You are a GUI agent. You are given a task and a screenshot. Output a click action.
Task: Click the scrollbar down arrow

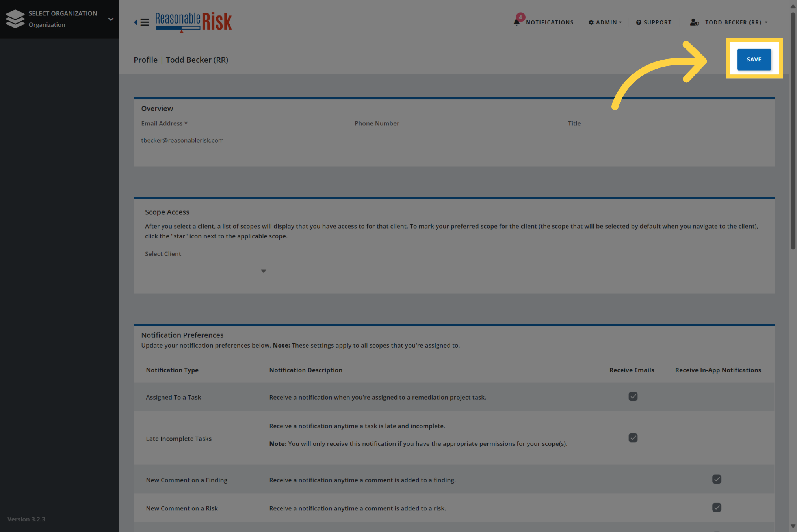pyautogui.click(x=793, y=526)
